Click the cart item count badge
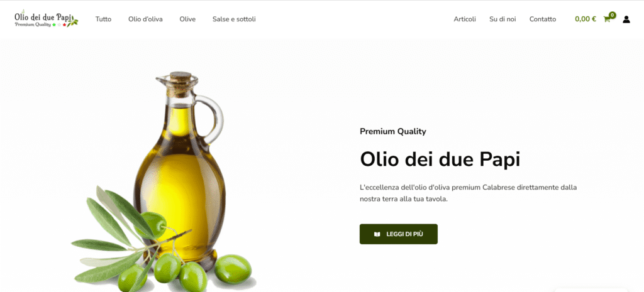Screen dimensions: 644x292 tap(613, 15)
